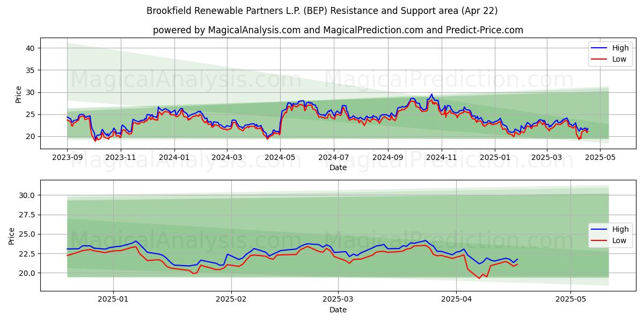Select the 'Date' axis label under upper chart

point(338,168)
